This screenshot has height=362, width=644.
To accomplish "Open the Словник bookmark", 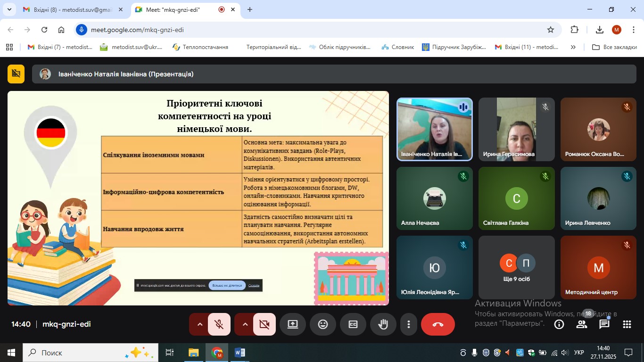I will pyautogui.click(x=398, y=47).
